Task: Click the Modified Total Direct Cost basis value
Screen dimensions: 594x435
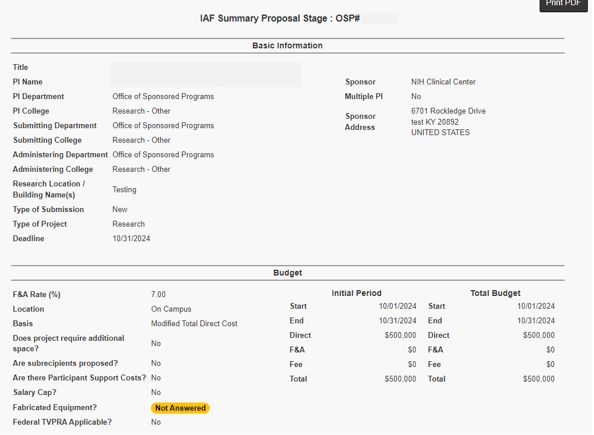Action: tap(195, 324)
